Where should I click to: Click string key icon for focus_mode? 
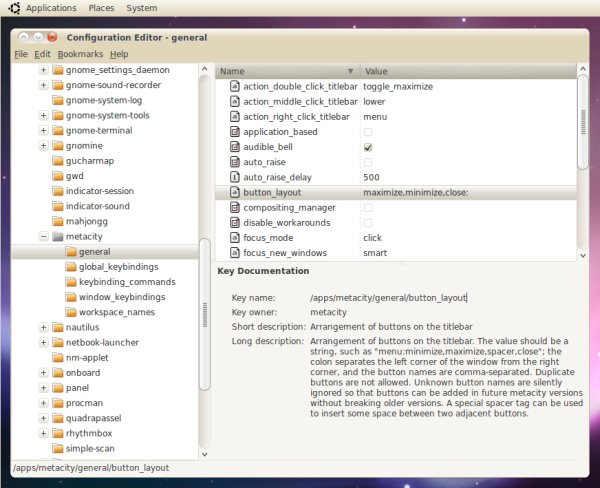235,238
